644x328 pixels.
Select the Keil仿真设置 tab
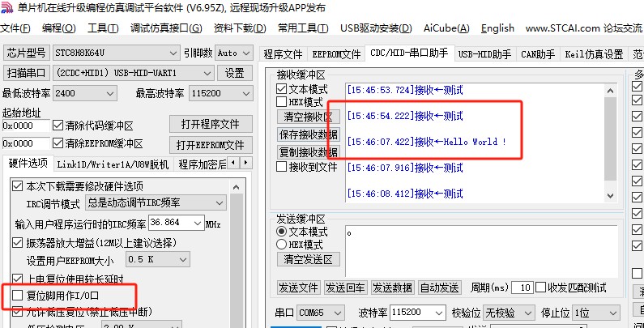point(594,53)
